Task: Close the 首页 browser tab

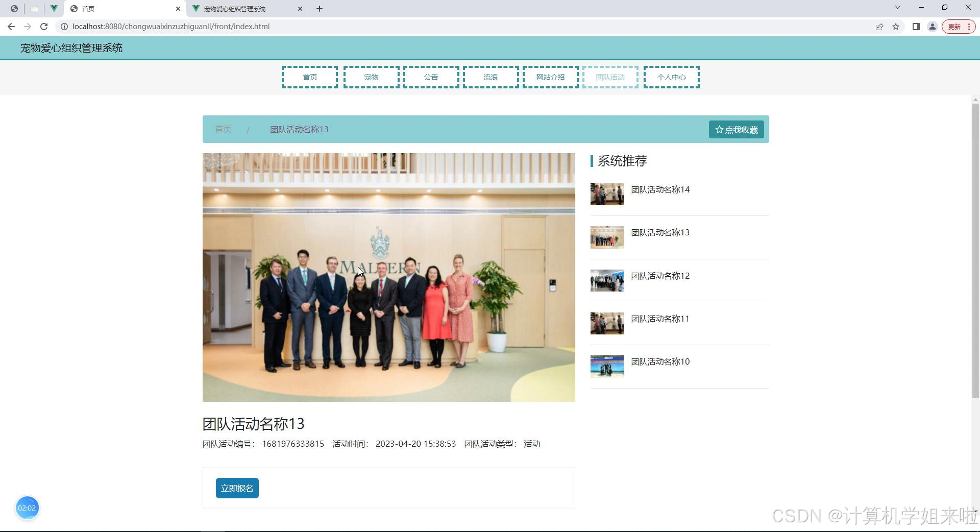Action: (178, 9)
